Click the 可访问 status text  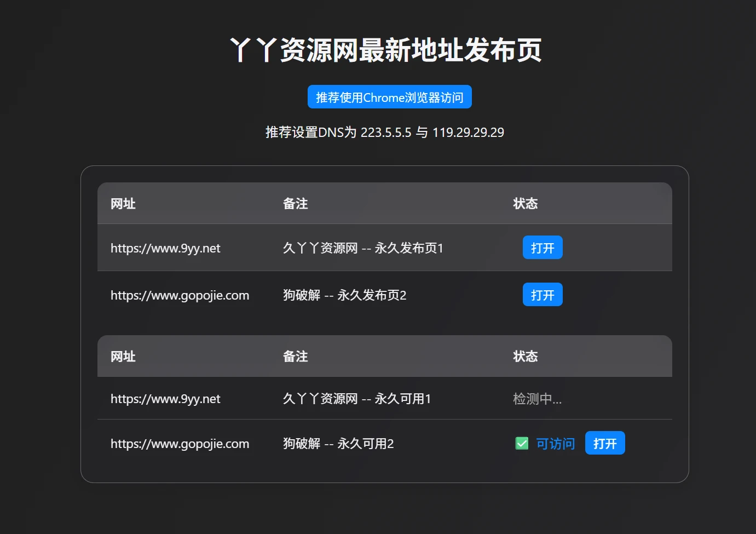tap(555, 444)
